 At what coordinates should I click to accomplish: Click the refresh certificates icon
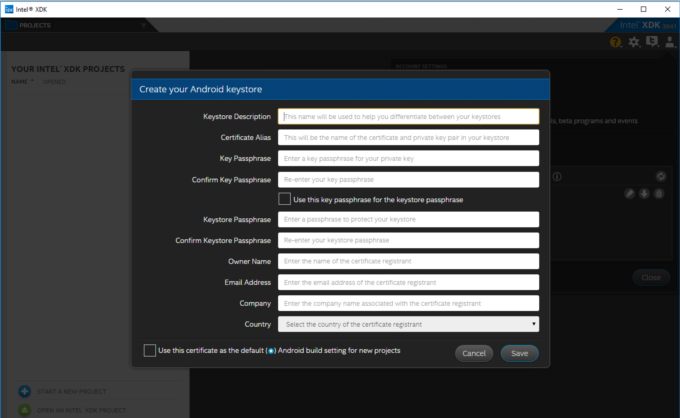[x=660, y=176]
